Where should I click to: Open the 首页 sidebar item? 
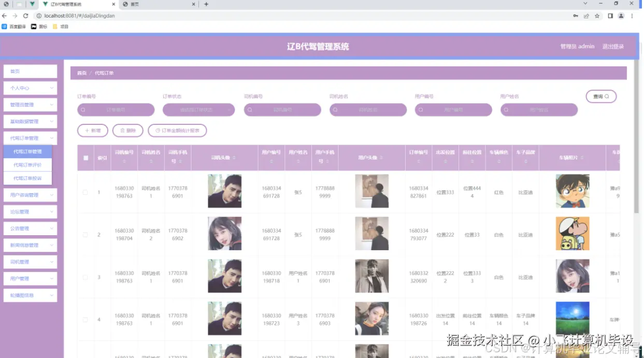click(30, 71)
